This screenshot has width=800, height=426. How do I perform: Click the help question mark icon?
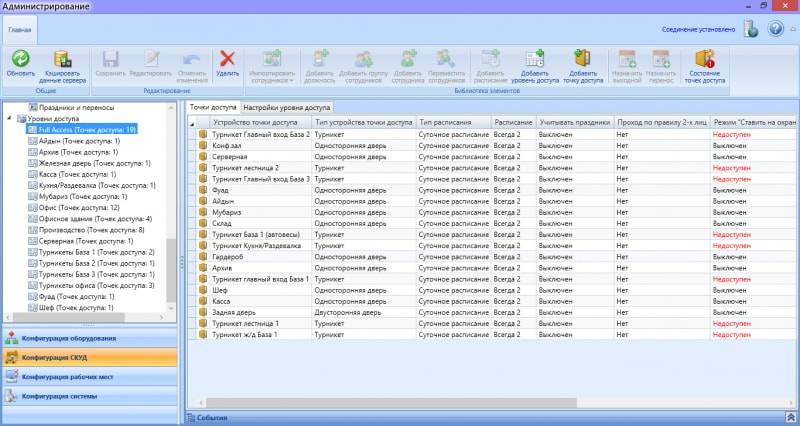point(775,29)
